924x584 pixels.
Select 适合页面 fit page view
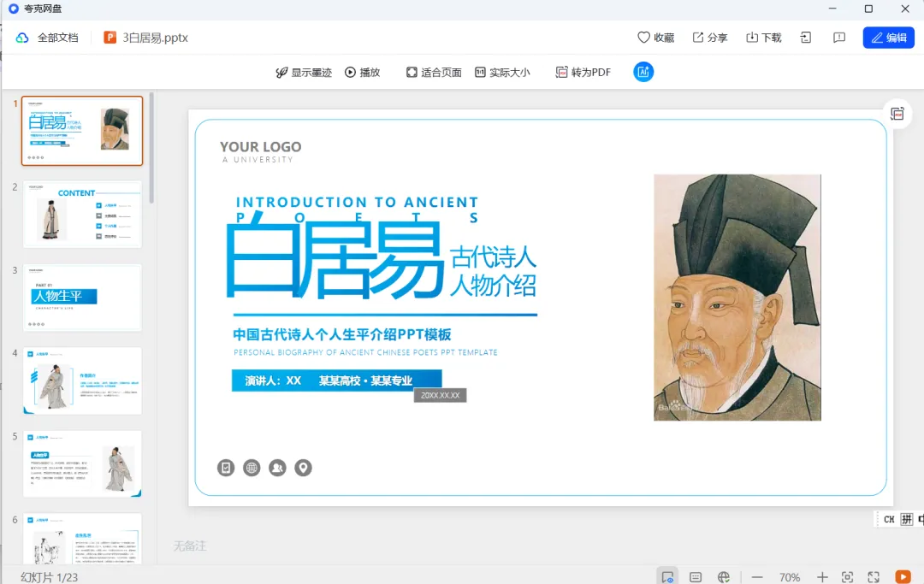pyautogui.click(x=434, y=73)
